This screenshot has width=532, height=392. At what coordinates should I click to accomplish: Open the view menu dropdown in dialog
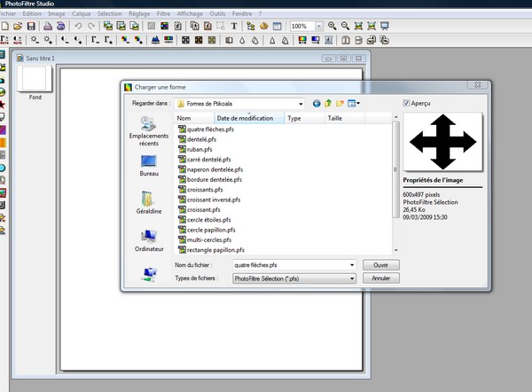pyautogui.click(x=354, y=103)
